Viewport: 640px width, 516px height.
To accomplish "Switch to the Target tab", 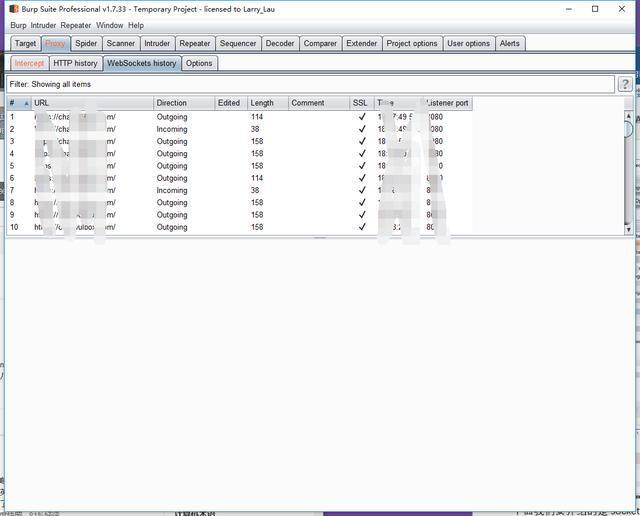I will [25, 43].
